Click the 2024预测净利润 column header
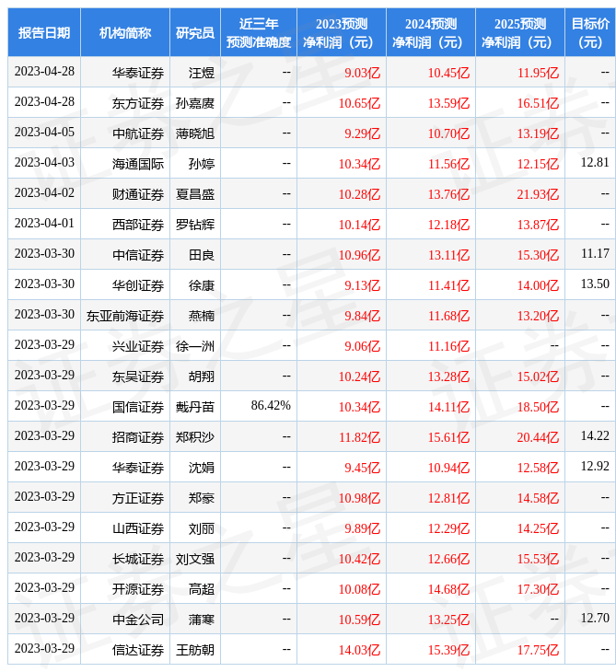This screenshot has width=616, height=672. tap(430, 32)
